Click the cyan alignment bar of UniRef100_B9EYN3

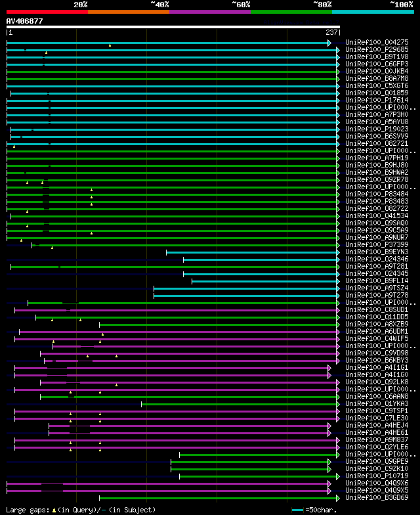pyautogui.click(x=253, y=252)
